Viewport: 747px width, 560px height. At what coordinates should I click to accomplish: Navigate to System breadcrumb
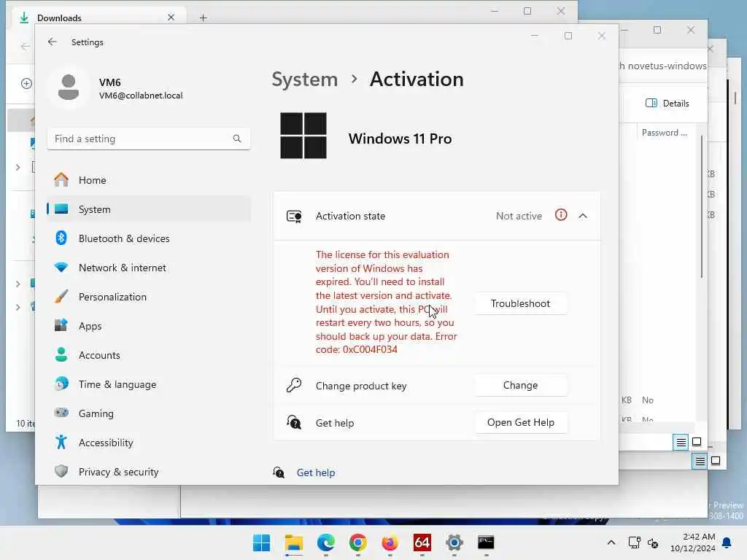pyautogui.click(x=304, y=79)
